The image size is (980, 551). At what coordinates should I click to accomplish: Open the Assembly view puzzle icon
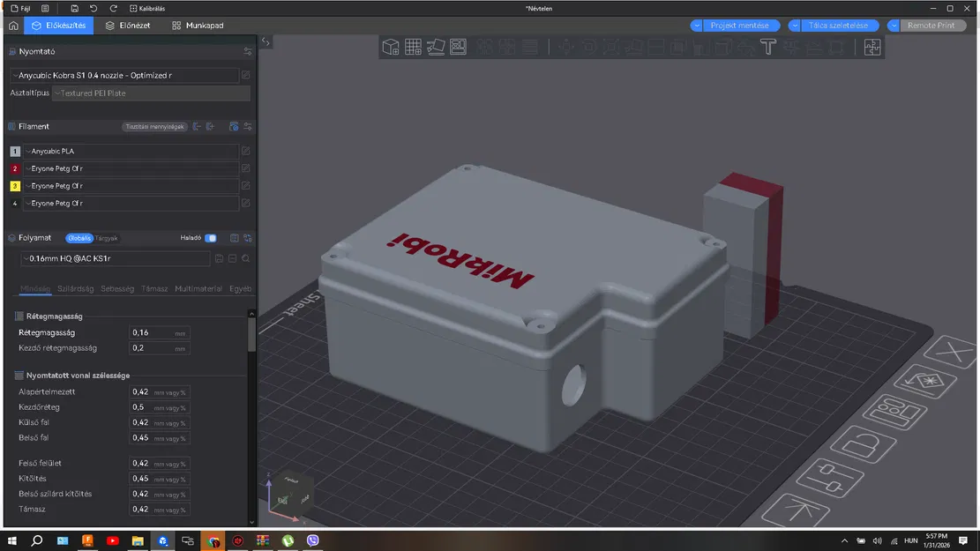point(872,48)
